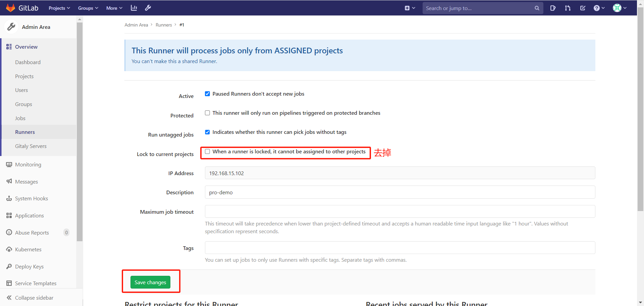
Task: Open the plus new item dropdown
Action: pos(410,8)
